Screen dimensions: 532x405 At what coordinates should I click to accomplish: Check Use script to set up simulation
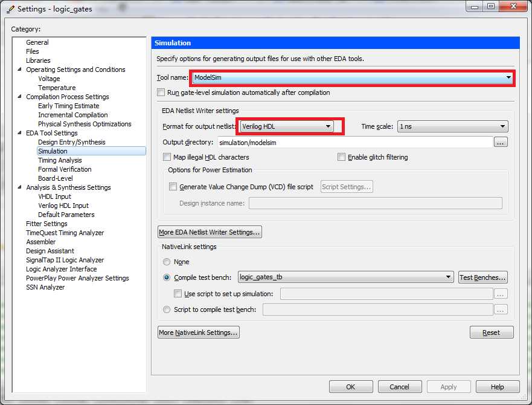click(x=178, y=294)
